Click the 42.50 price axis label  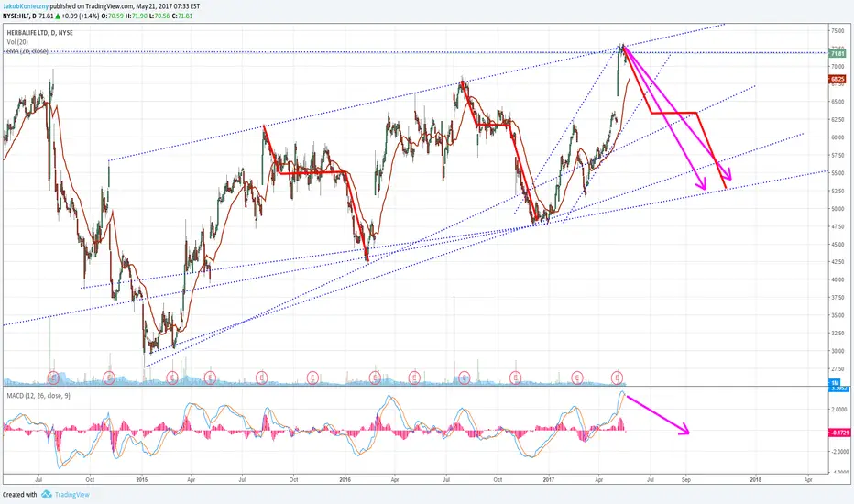[838, 262]
